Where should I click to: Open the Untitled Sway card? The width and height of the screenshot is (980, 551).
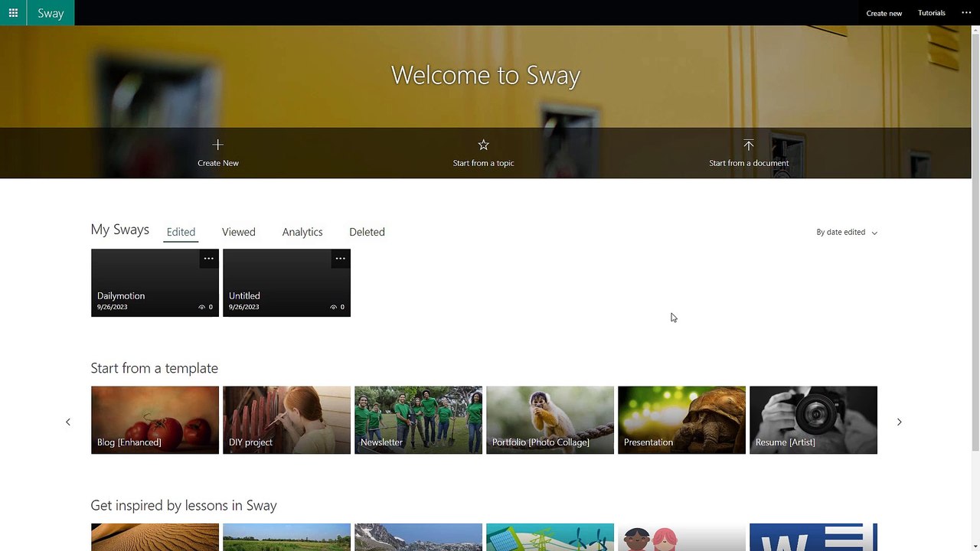pyautogui.click(x=286, y=283)
